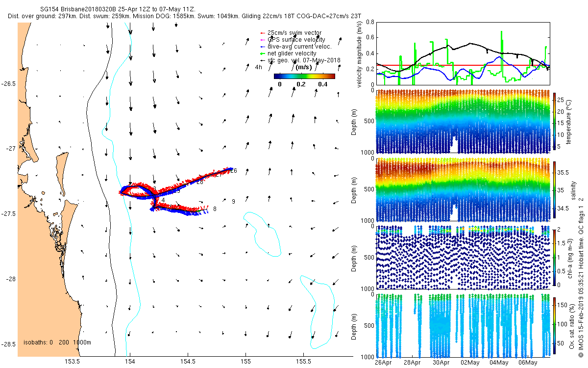This screenshot has height=368, width=588.
Task: Click the '30Apr' date tick label
Action: [x=441, y=363]
